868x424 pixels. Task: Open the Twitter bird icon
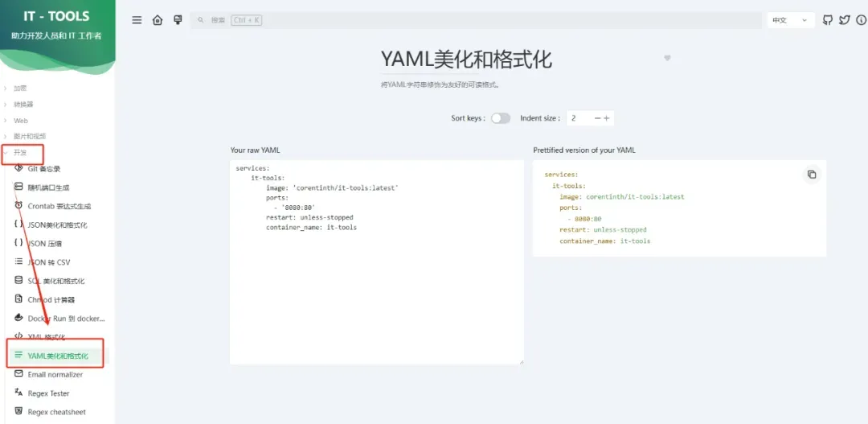click(x=844, y=20)
